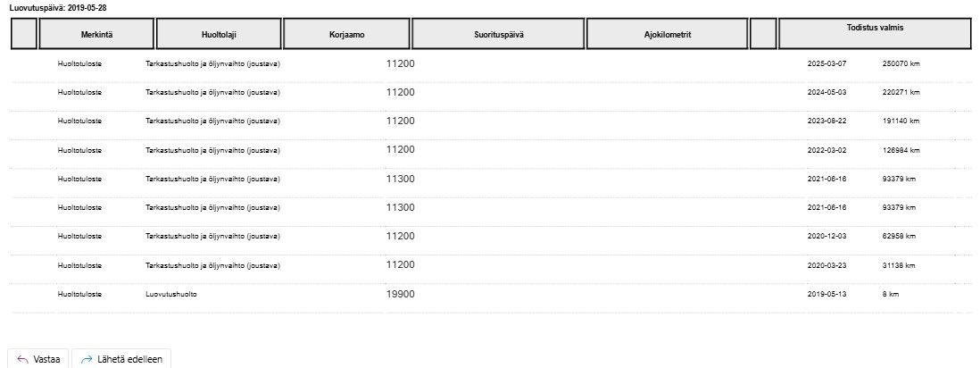Viewport: 980px width, 368px height.
Task: Select the Luovutushuolto service type entry
Action: [171, 294]
